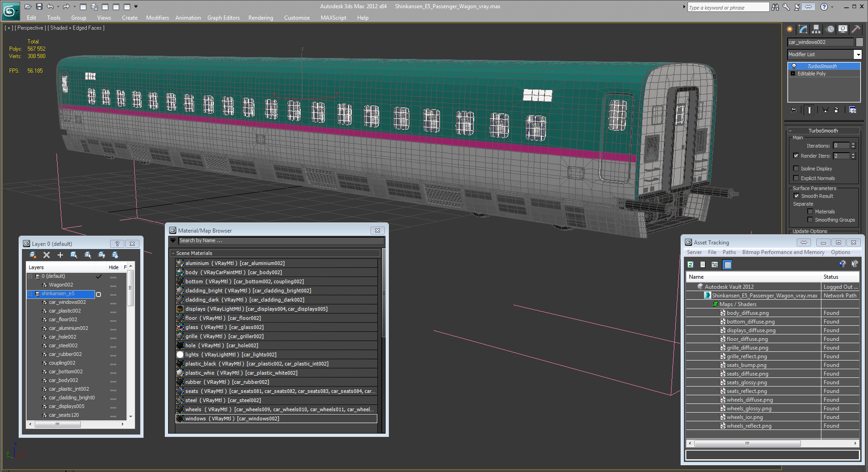Open Asset Tracking Paths menu
The image size is (868, 472).
tap(729, 252)
